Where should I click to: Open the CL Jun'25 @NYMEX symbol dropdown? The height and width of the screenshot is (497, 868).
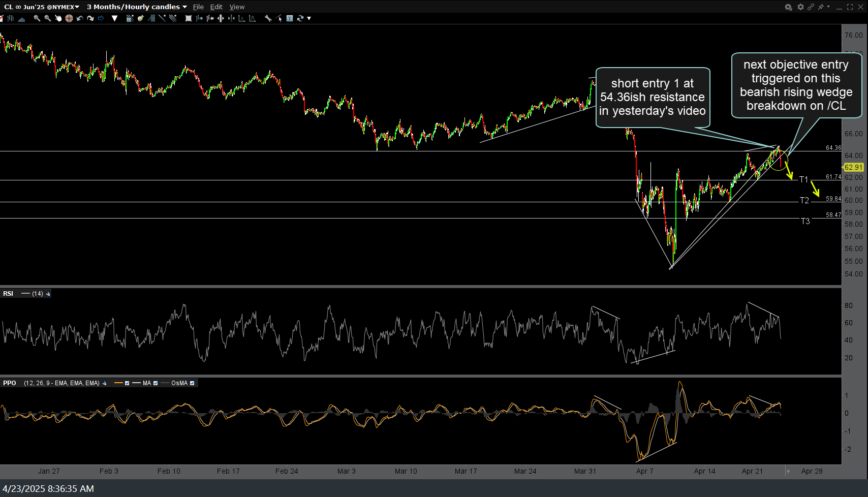click(42, 7)
